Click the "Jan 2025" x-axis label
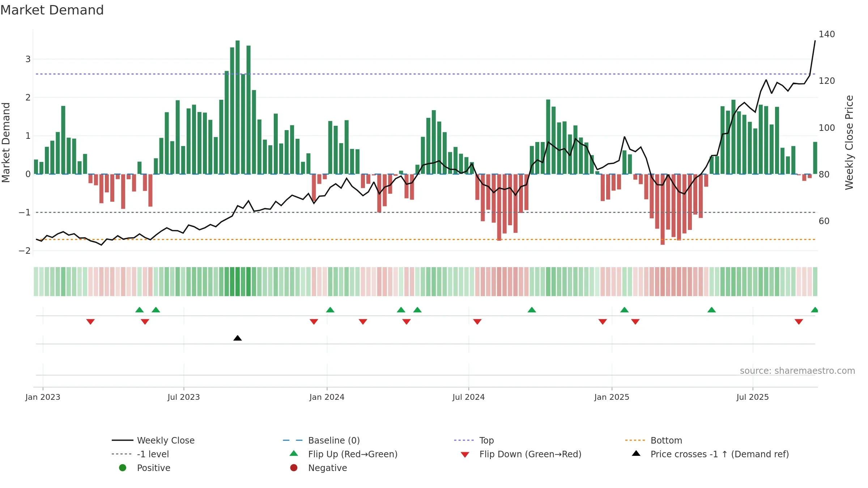 click(612, 397)
